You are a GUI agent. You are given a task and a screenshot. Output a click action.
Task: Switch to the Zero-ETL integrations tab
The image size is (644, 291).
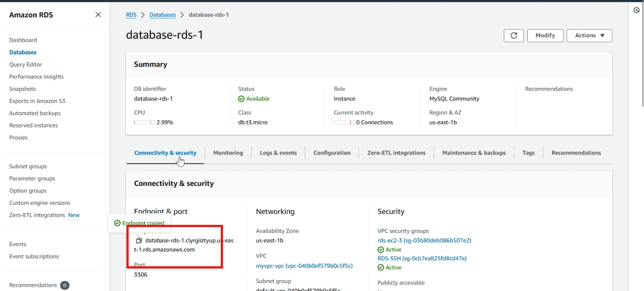tap(396, 153)
